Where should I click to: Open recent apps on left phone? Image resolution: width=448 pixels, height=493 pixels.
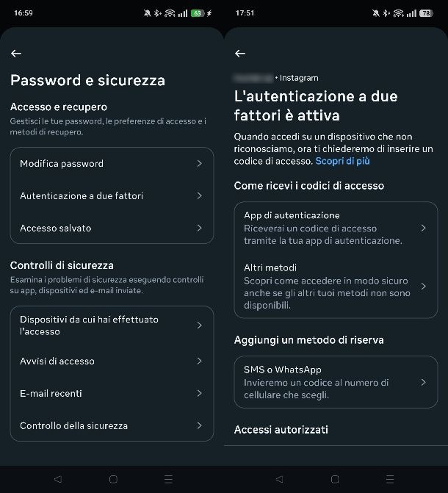tap(168, 479)
